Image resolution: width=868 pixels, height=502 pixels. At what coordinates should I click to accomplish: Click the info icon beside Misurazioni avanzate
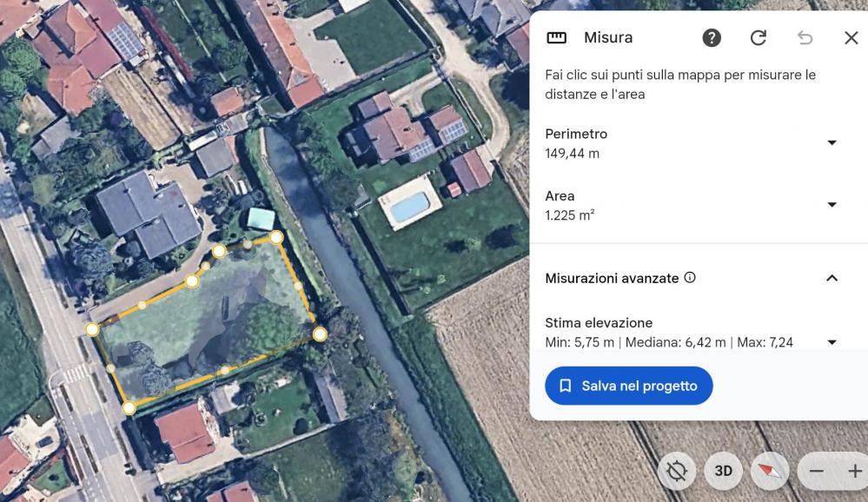click(x=690, y=278)
